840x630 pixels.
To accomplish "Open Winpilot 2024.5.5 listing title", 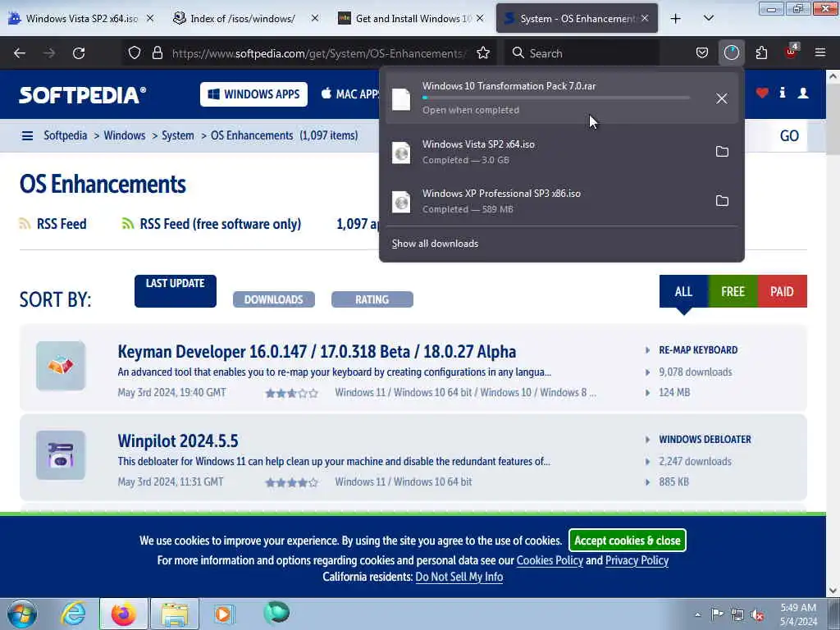I will click(x=178, y=441).
